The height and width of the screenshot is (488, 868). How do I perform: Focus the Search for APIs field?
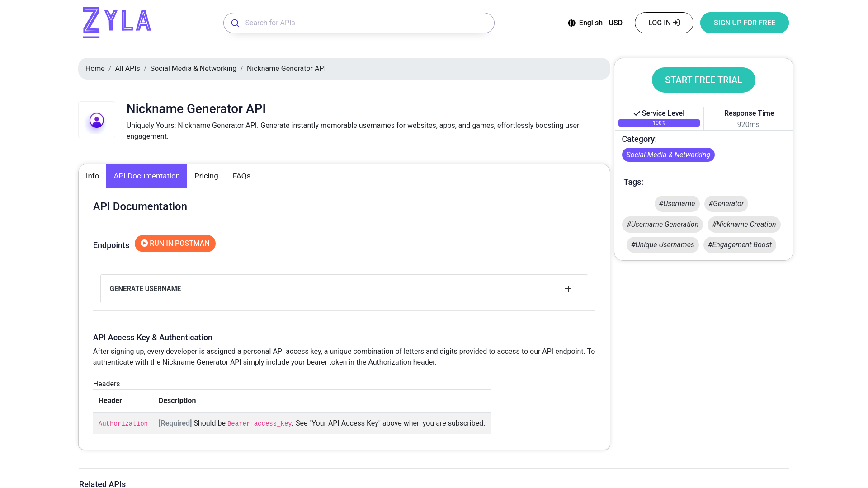pos(366,23)
